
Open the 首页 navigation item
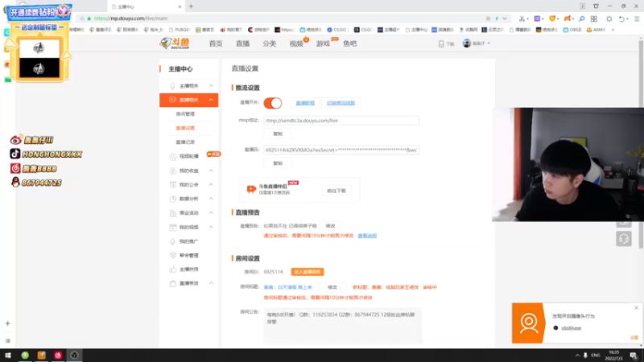coord(216,43)
